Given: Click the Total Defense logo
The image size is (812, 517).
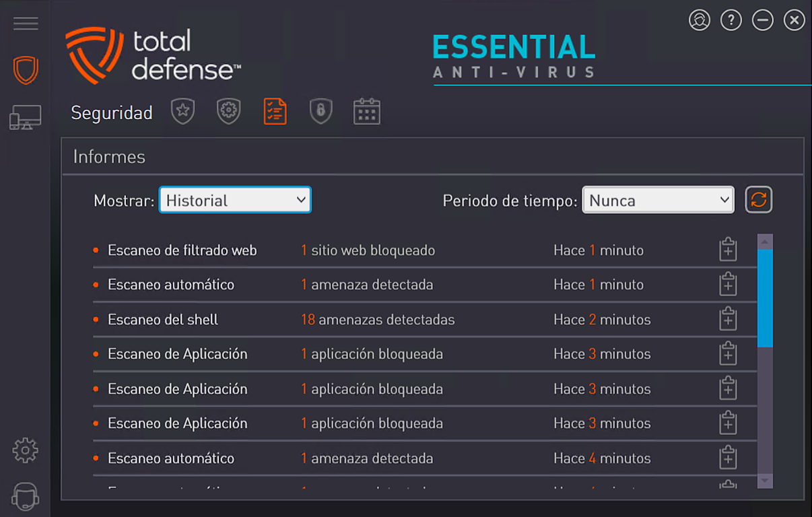Looking at the screenshot, I should point(154,55).
